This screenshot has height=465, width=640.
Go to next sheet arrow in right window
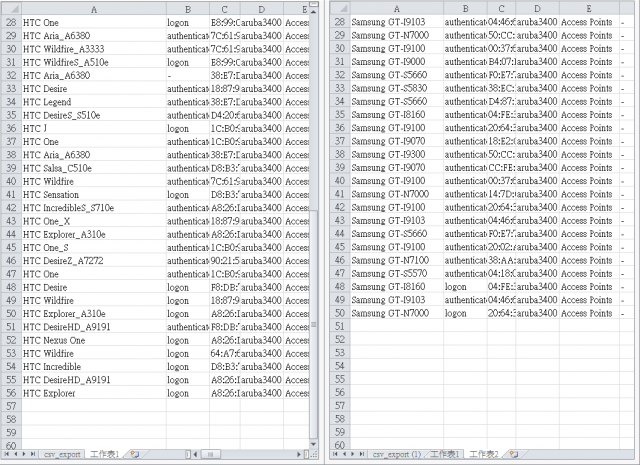(x=353, y=454)
